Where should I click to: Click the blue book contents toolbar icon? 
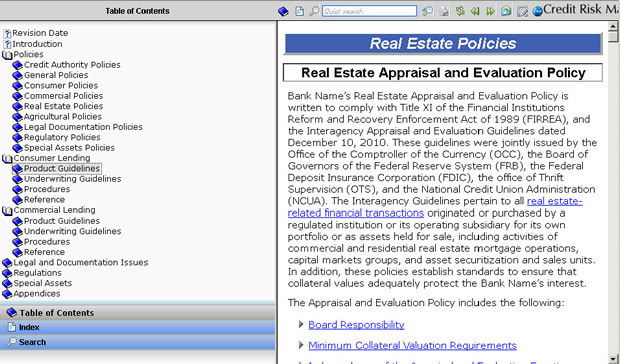tap(283, 11)
